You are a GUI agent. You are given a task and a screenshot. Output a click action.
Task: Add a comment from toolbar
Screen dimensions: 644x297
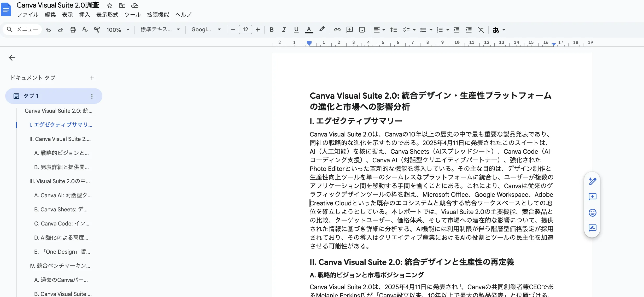click(350, 30)
